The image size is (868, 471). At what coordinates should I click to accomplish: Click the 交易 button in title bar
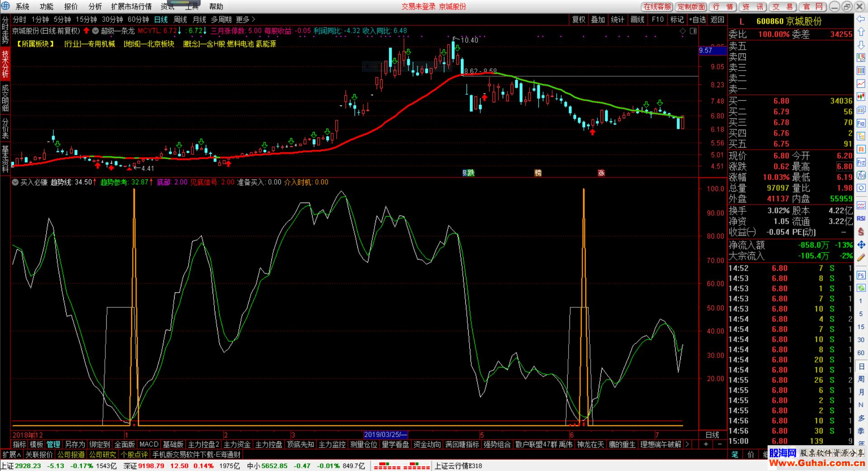tap(783, 6)
